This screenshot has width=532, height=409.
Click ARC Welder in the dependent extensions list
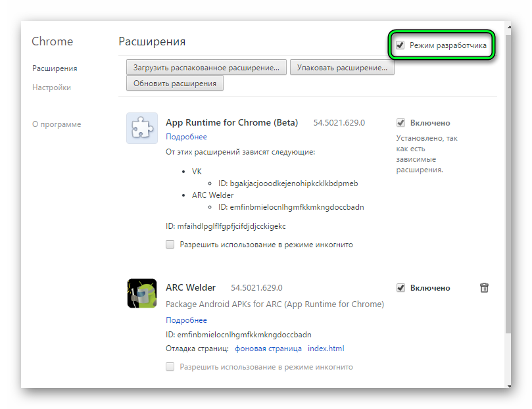[212, 195]
